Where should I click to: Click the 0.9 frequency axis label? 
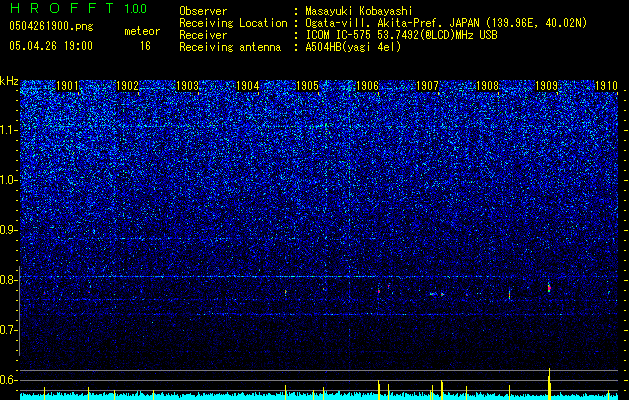(9, 230)
